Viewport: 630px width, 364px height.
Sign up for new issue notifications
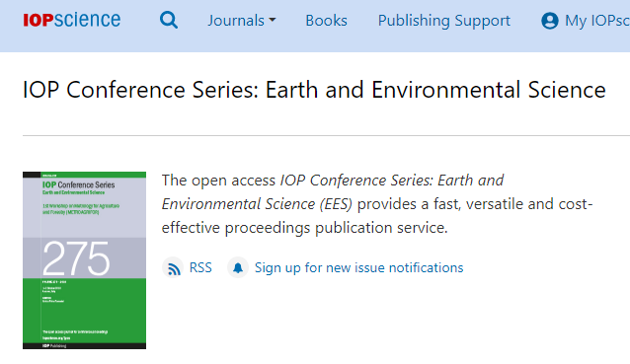point(358,267)
